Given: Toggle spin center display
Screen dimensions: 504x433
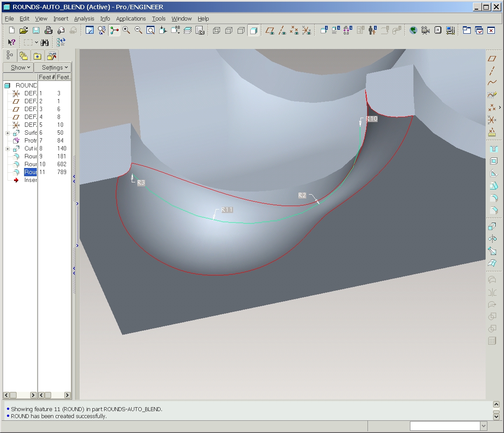Looking at the screenshot, I should [x=115, y=30].
